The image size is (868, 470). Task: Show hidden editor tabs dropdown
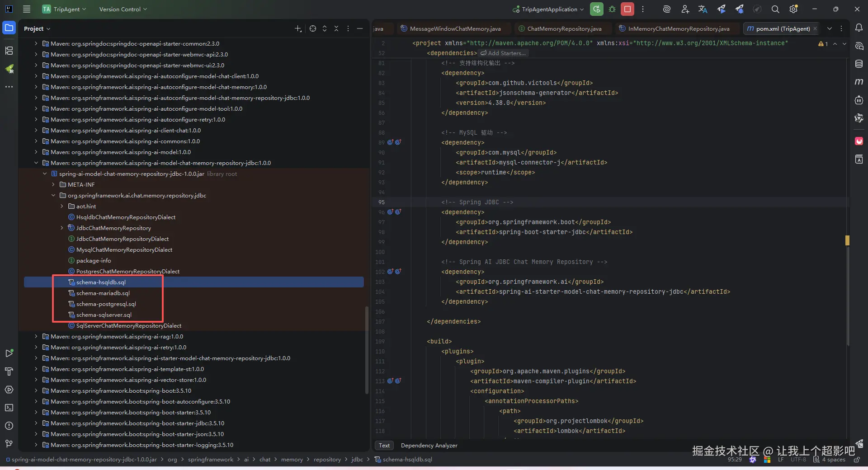click(830, 28)
